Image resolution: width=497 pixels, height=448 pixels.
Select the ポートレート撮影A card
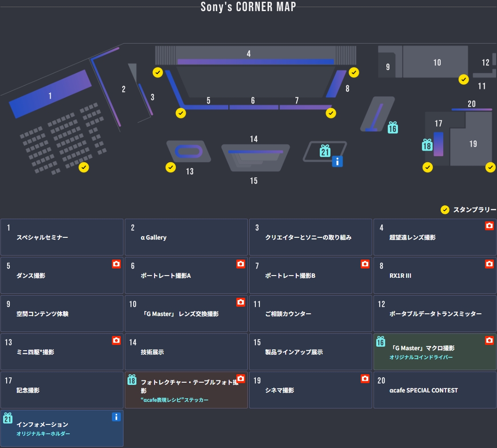click(x=186, y=276)
